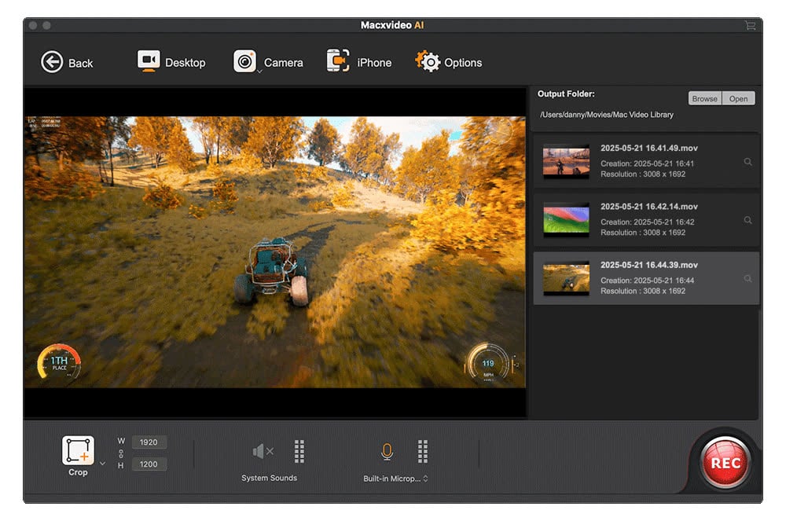Select the 2025-05-21 16.44.39.mov thumbnail
Image resolution: width=786 pixels, height=532 pixels.
pyautogui.click(x=567, y=278)
